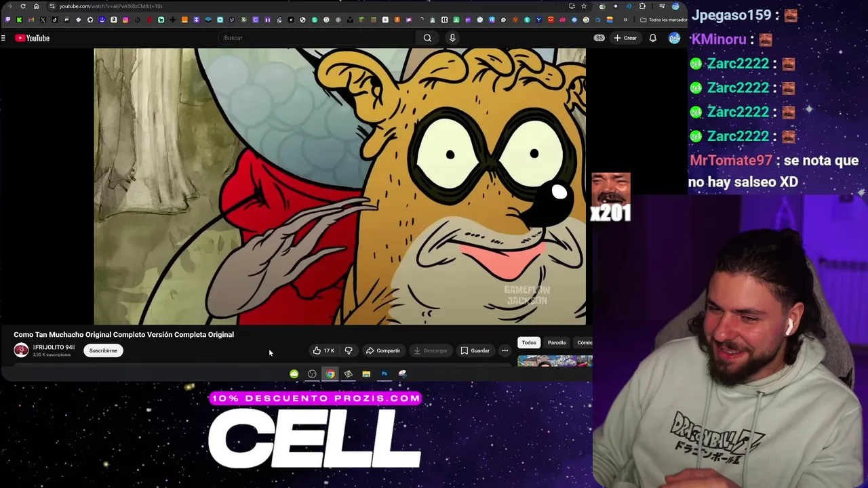Open Chrome in the taskbar

pyautogui.click(x=330, y=374)
